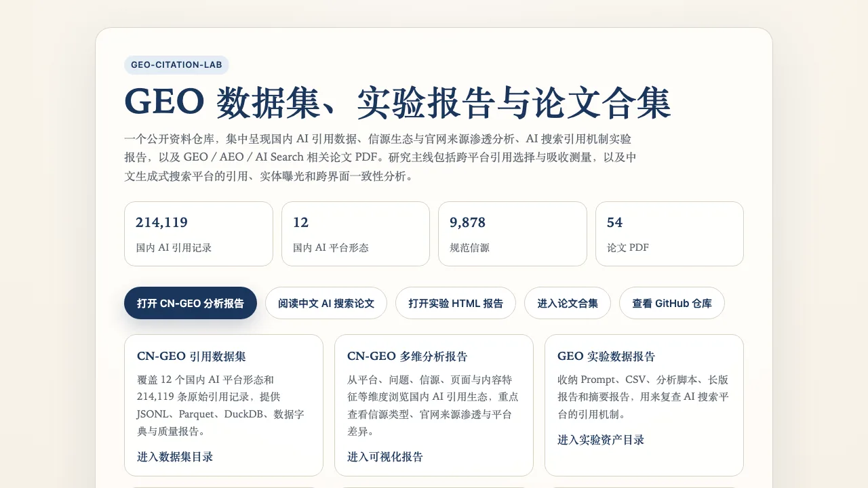Follow the 进入数据集目录 link

(175, 457)
